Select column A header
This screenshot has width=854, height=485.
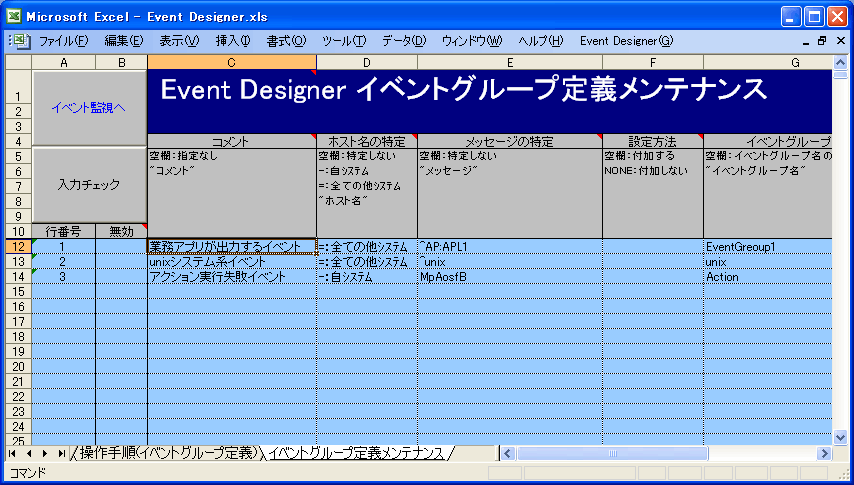[64, 62]
